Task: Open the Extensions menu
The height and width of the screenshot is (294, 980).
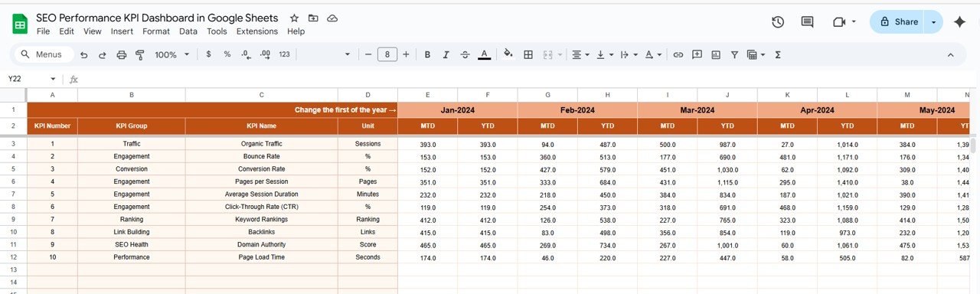Action: click(257, 31)
